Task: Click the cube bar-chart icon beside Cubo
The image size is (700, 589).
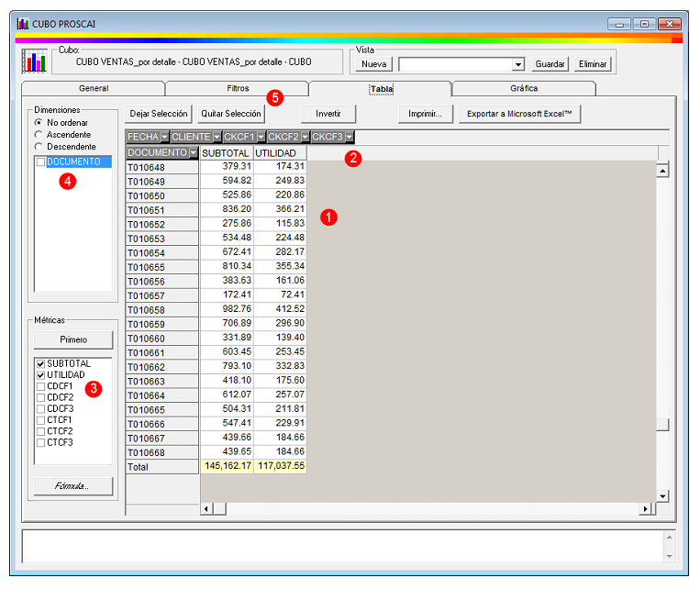Action: 34,61
